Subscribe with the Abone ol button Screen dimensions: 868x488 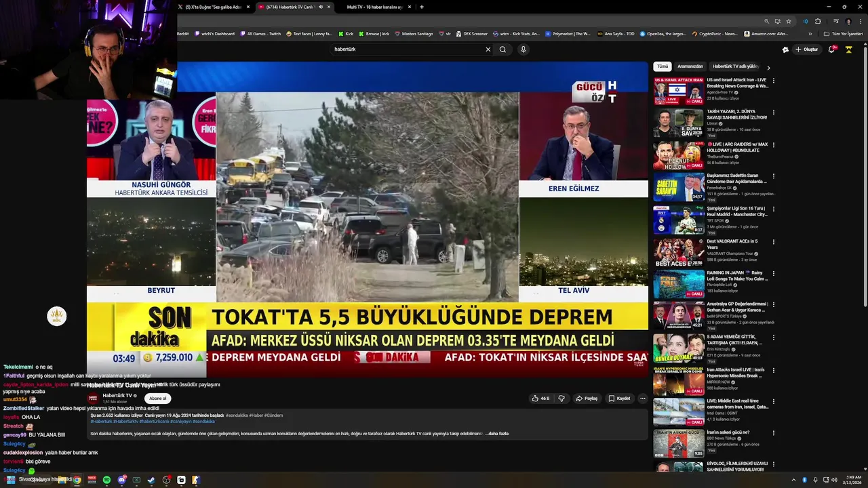tap(157, 399)
